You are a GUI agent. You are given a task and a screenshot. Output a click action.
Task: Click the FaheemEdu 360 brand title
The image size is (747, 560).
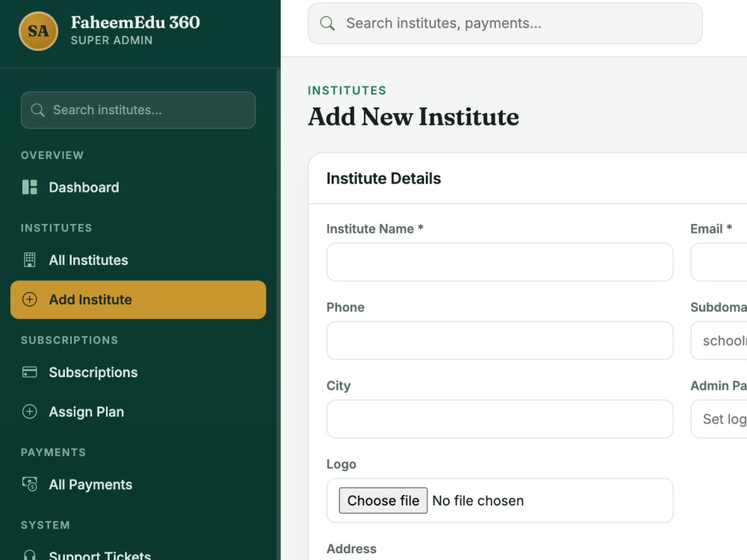click(135, 22)
